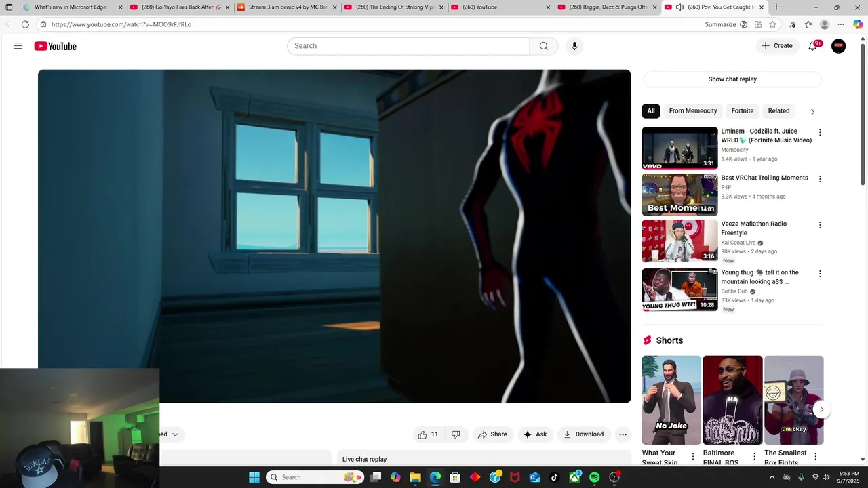Select the All filter chip
This screenshot has width=868, height=488.
(x=651, y=111)
